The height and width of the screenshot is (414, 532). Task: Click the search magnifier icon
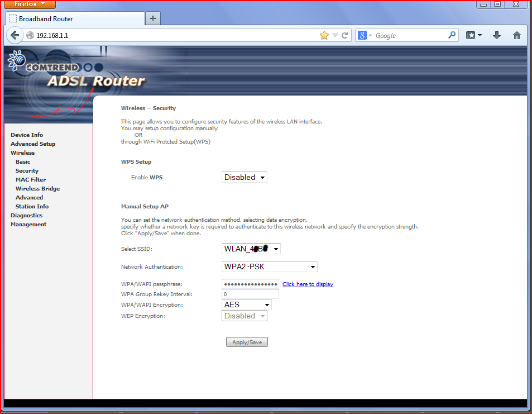[x=452, y=35]
